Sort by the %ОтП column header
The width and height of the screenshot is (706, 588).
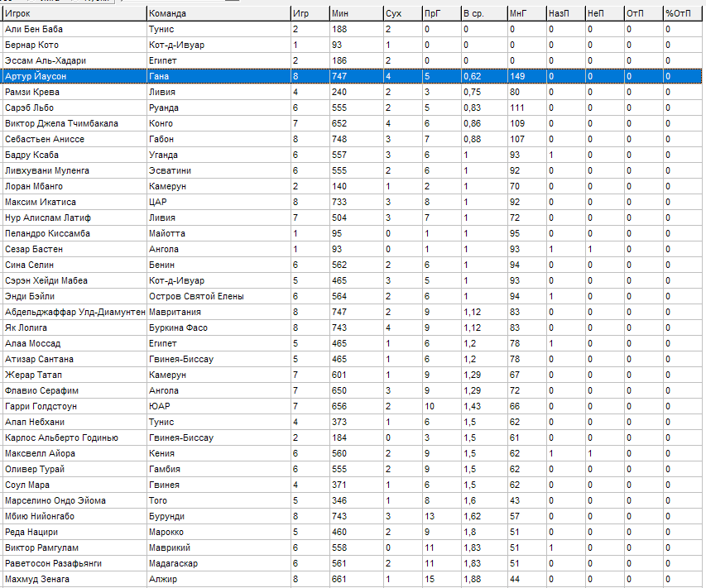point(682,14)
